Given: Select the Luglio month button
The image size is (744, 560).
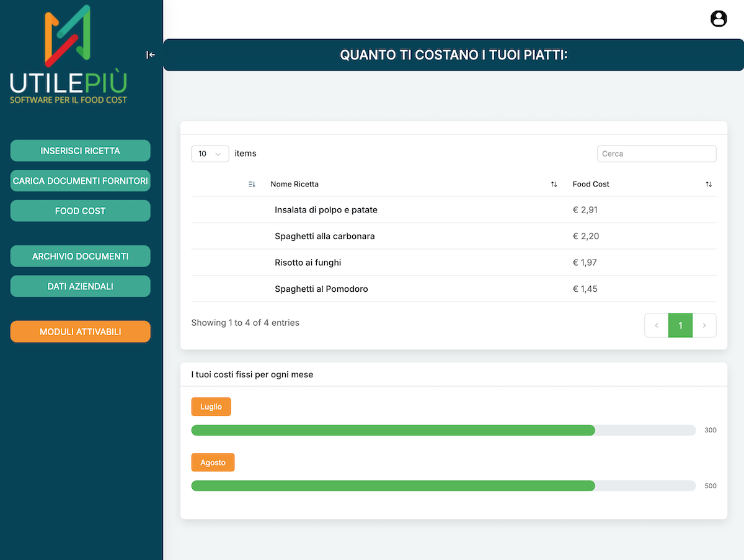Looking at the screenshot, I should (211, 406).
